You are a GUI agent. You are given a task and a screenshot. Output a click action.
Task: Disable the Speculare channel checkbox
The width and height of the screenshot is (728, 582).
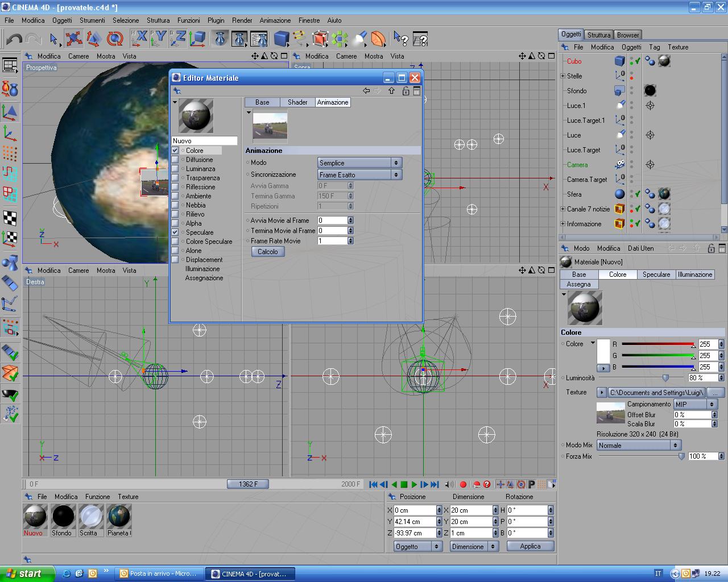[x=175, y=232]
